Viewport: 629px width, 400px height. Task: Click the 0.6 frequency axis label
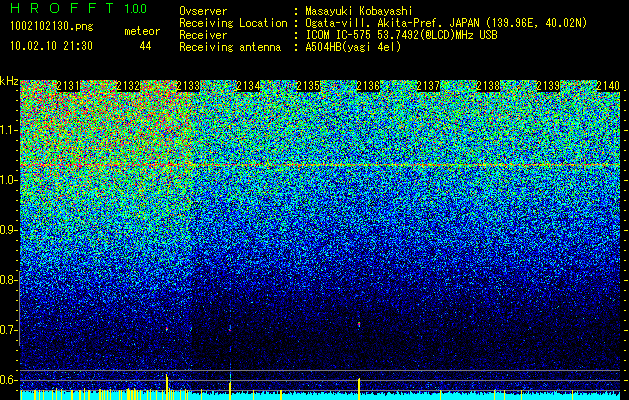(9, 380)
